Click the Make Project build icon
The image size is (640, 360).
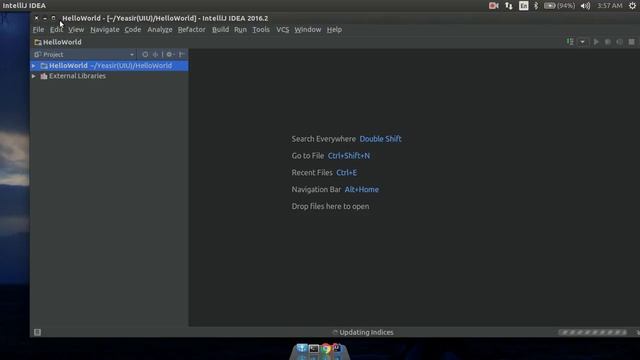tap(570, 42)
